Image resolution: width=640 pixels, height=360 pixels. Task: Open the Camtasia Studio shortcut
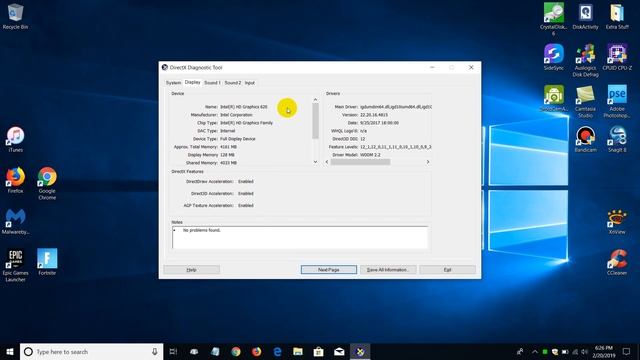point(585,102)
